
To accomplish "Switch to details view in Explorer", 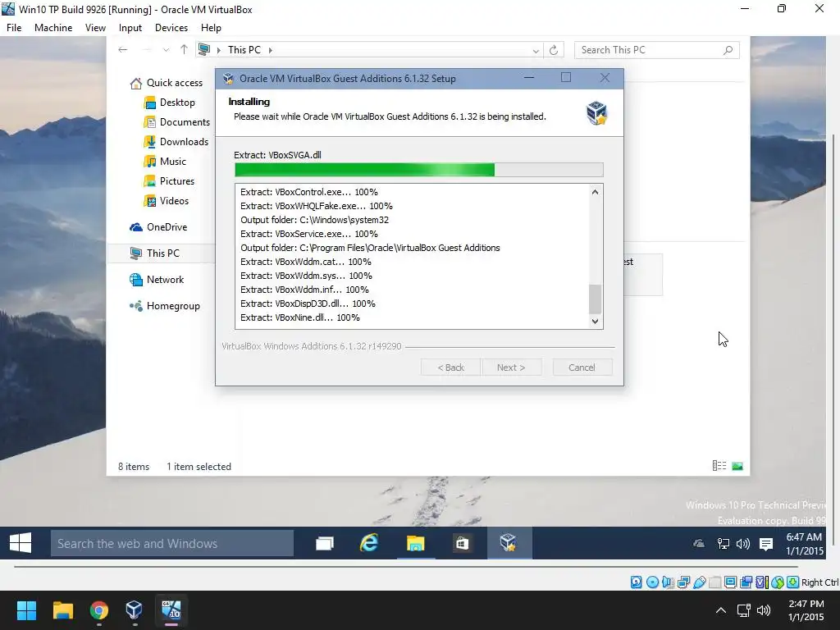I will pyautogui.click(x=719, y=466).
